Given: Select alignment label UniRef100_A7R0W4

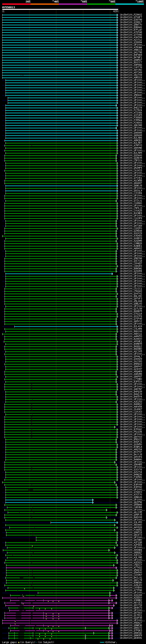Looking at the screenshot, I should (x=131, y=47).
